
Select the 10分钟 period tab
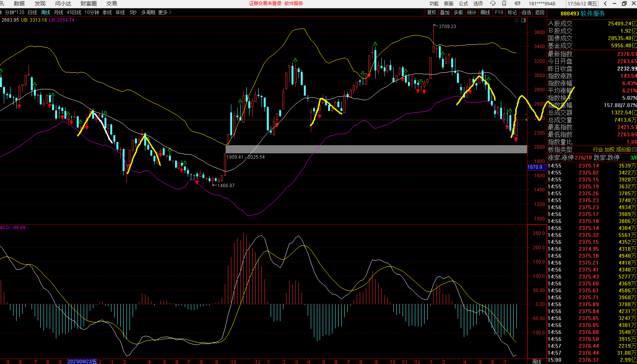pyautogui.click(x=92, y=12)
